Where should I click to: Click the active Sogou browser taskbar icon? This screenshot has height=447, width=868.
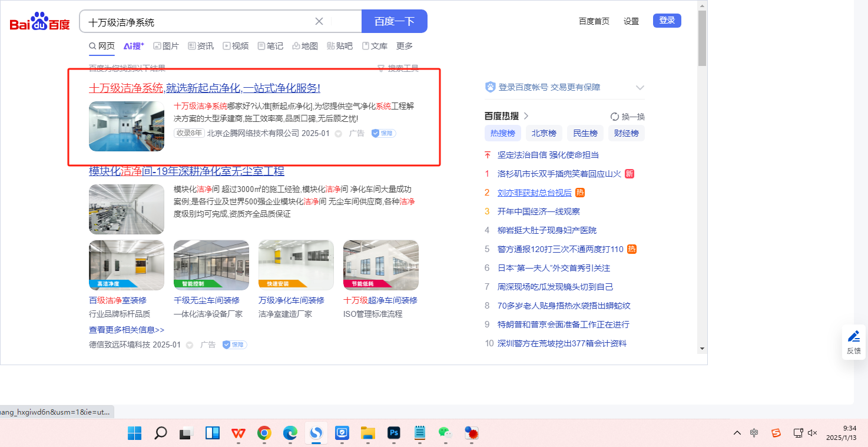[316, 433]
